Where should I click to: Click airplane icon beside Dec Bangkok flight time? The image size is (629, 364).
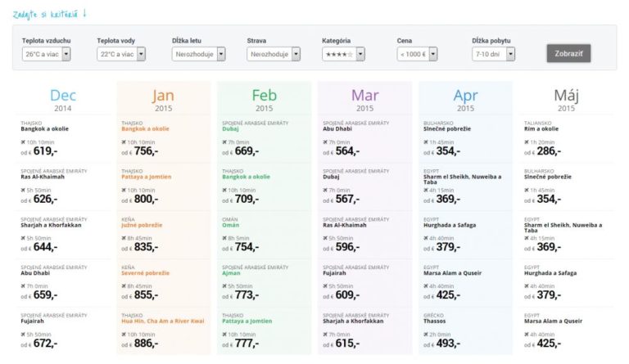(x=23, y=142)
